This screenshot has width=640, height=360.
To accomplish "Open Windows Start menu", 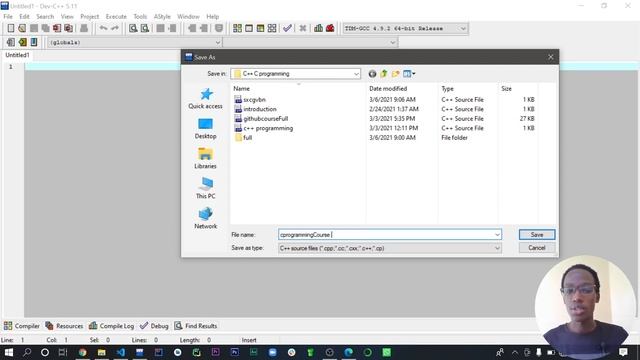I will pyautogui.click(x=8, y=352).
